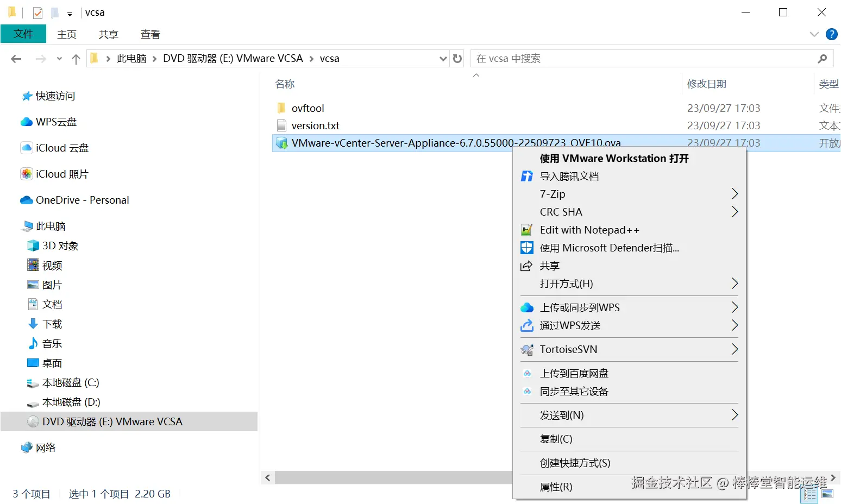Open the 查看 ribbon tab

[150, 34]
